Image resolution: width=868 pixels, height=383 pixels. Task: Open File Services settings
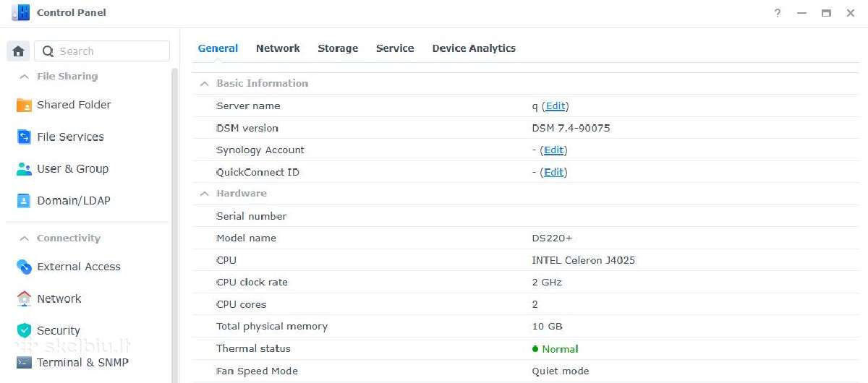(70, 137)
